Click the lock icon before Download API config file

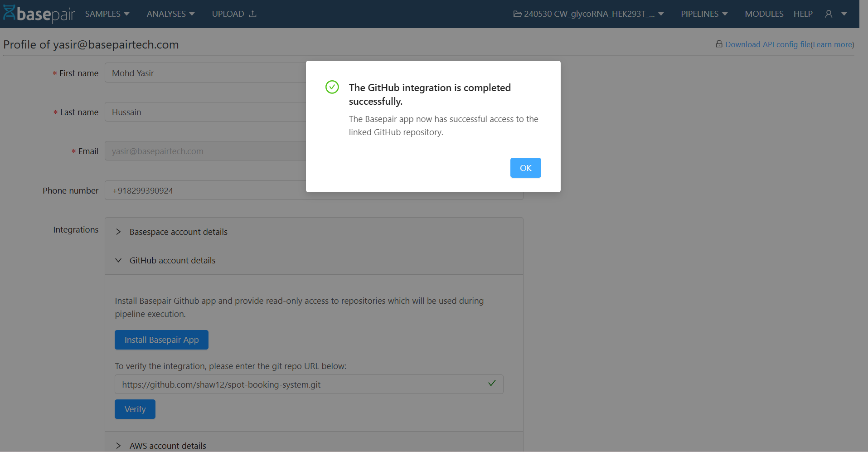719,44
